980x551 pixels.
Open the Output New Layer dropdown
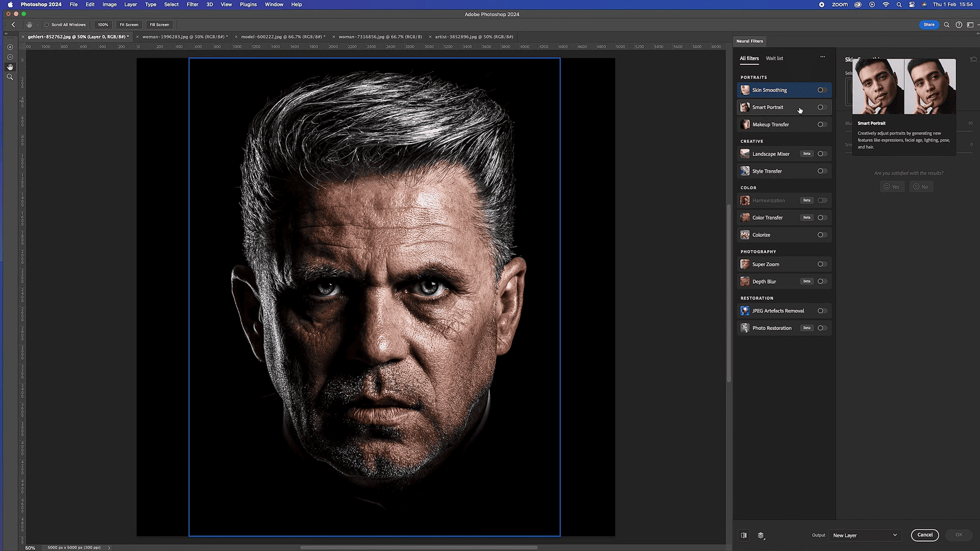[865, 535]
